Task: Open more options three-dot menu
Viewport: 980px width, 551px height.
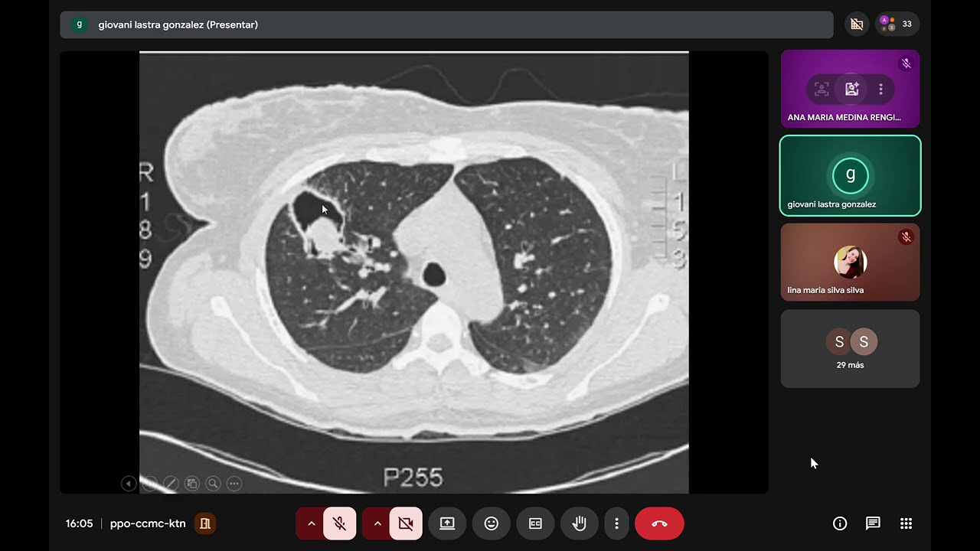Action: tap(616, 523)
